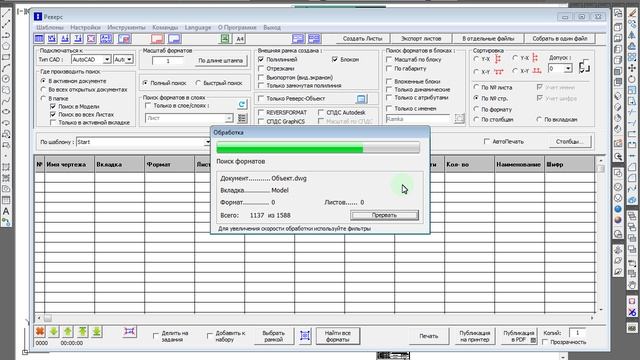This screenshot has height=360, width=640.
Task: Enable 'АвтоПечать' checkbox
Action: pos(487,141)
